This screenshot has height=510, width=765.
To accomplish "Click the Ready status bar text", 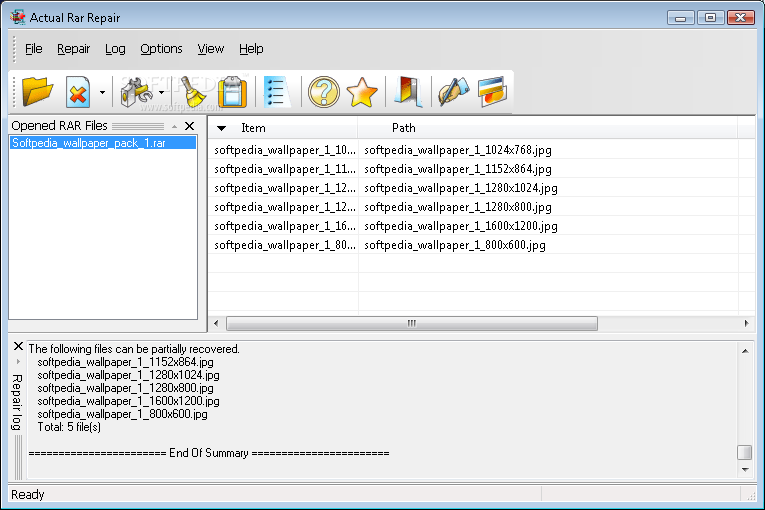I will pyautogui.click(x=28, y=495).
